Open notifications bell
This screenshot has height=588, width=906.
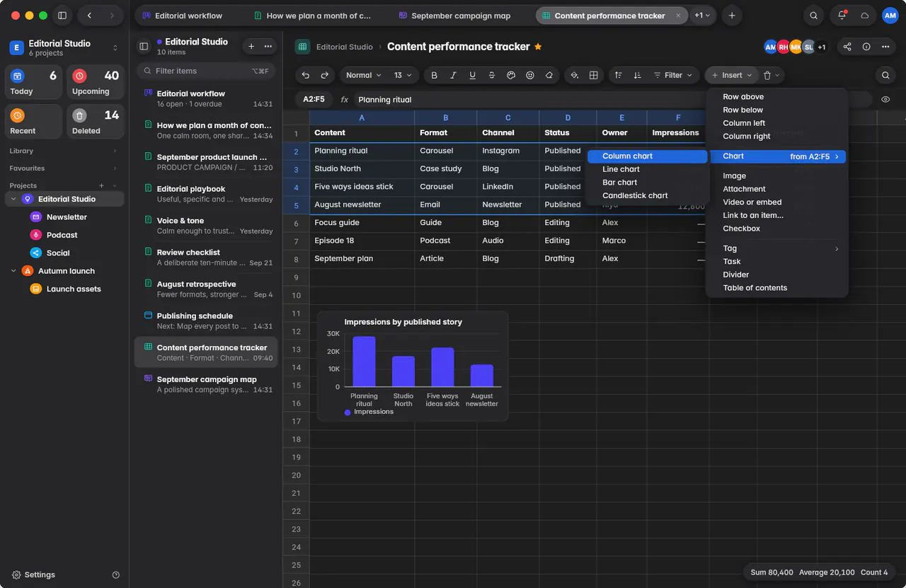coord(842,16)
